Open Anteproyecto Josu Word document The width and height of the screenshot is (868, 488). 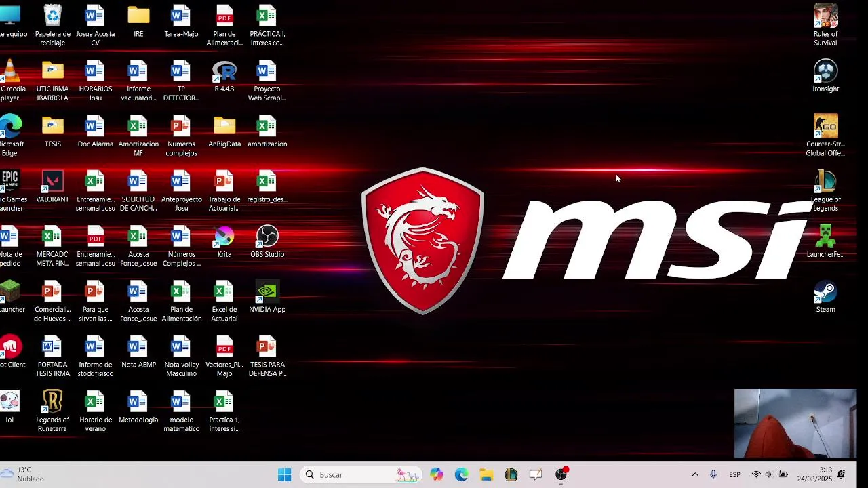click(x=181, y=190)
